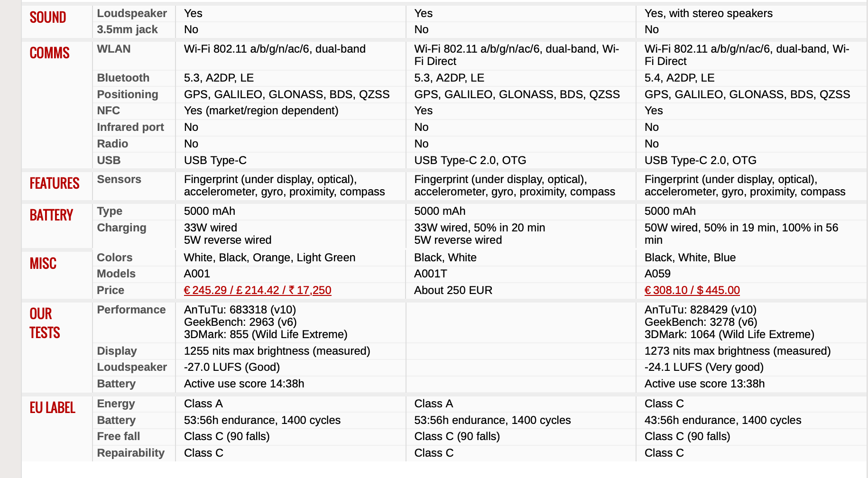Click the 3.5mm jack label

point(127,29)
